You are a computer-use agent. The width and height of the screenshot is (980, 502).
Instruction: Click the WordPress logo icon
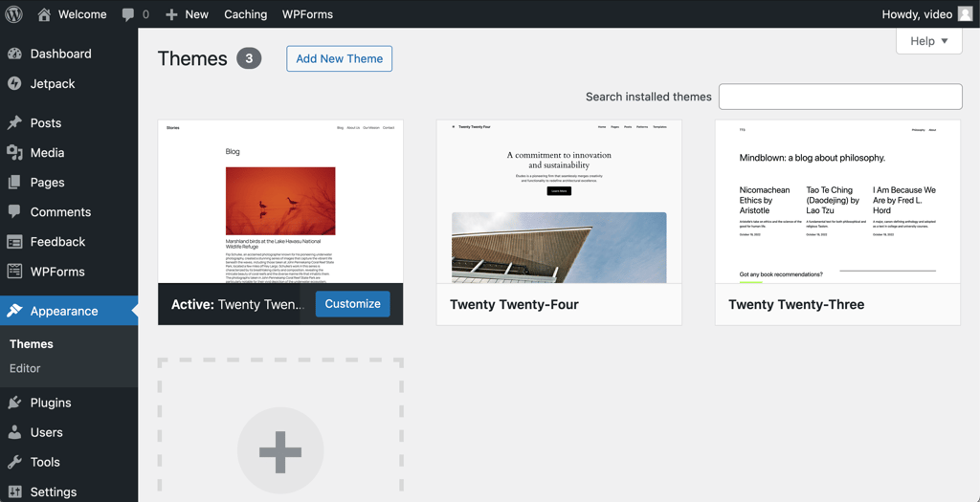(x=13, y=13)
